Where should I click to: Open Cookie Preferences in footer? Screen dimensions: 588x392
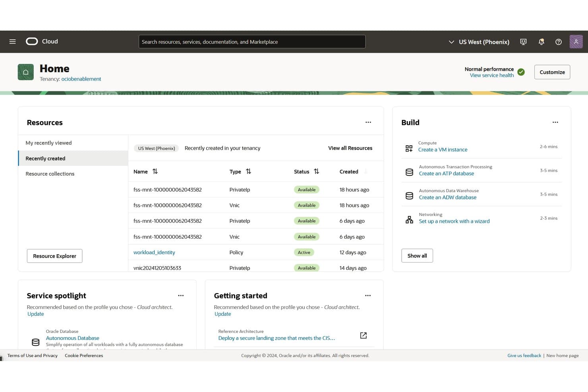[84, 355]
